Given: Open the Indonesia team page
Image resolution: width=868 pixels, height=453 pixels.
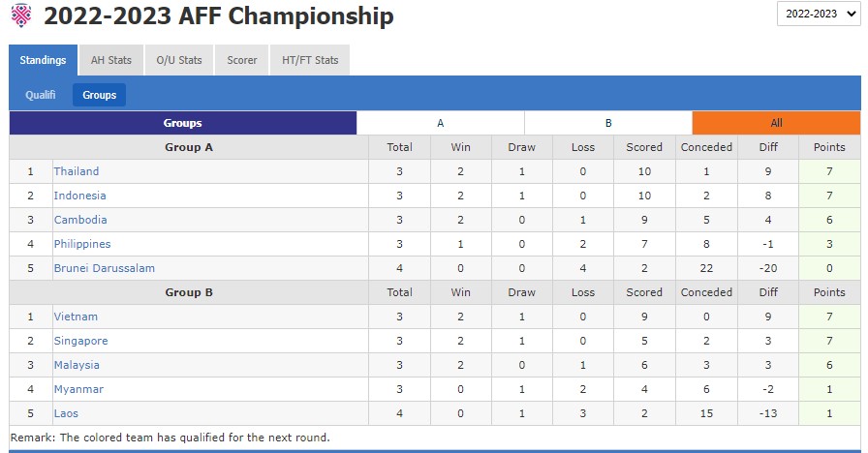Looking at the screenshot, I should pyautogui.click(x=80, y=196).
